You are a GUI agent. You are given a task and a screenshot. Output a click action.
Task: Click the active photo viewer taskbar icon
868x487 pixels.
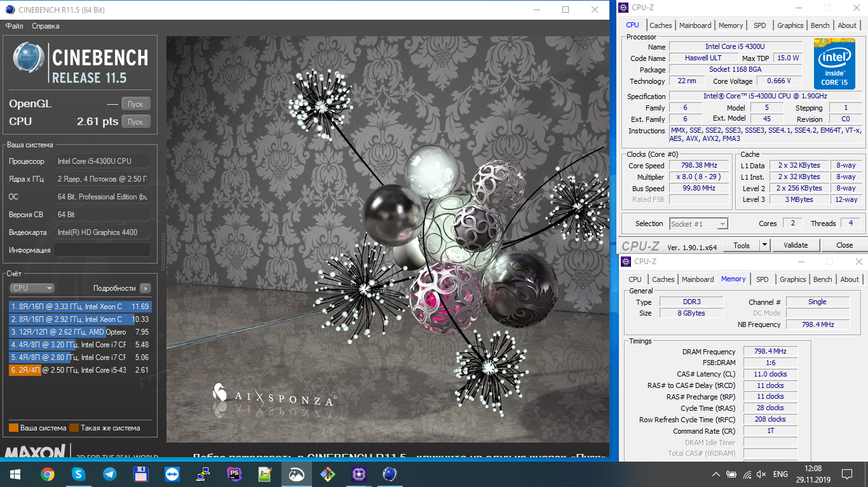[x=296, y=474]
